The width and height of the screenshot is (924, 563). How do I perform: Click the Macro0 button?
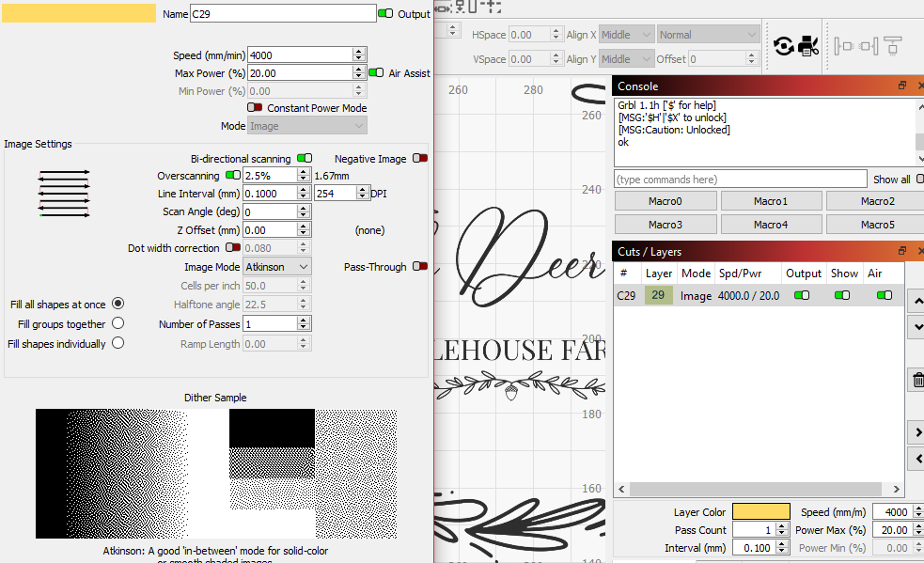tap(666, 201)
